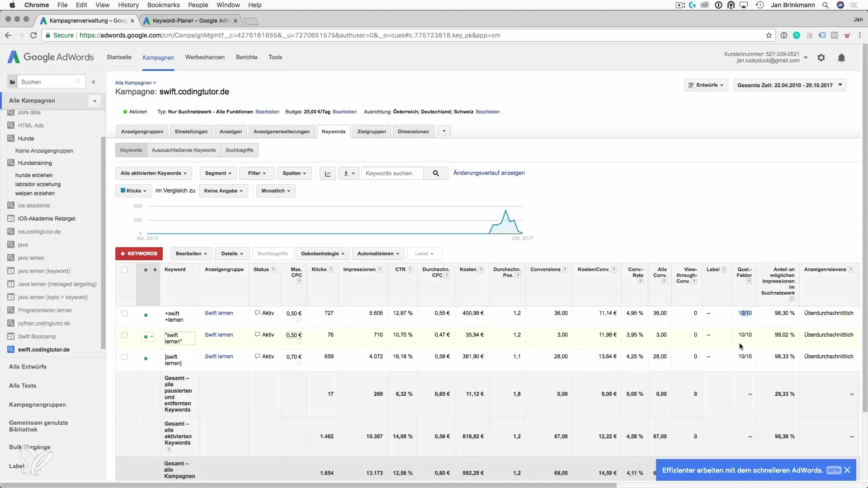Open the download report icon dropdown

tap(349, 174)
